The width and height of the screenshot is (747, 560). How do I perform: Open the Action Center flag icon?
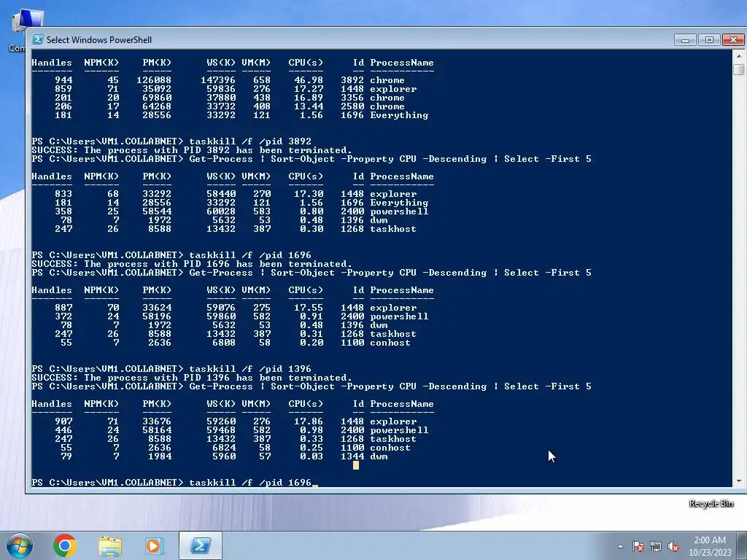point(638,546)
